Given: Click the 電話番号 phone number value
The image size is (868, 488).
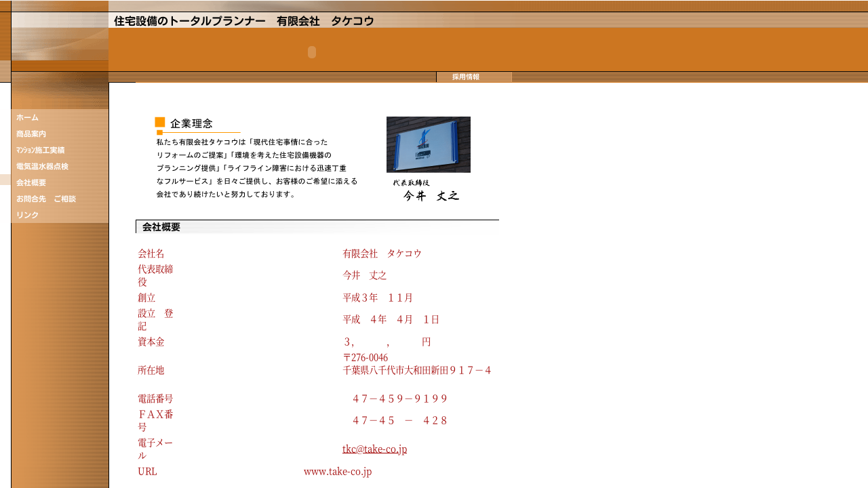Looking at the screenshot, I should [399, 399].
